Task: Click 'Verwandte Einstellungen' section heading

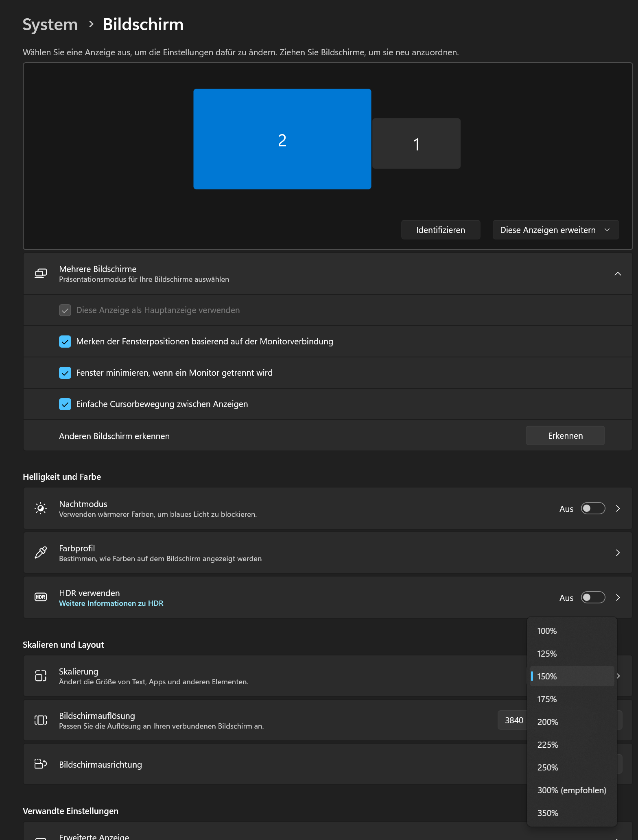Action: [70, 811]
